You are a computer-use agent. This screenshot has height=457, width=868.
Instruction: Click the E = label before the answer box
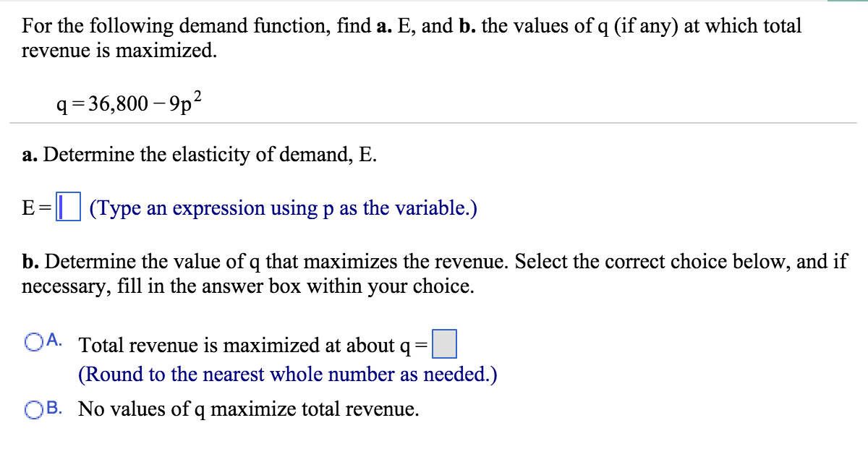point(35,209)
